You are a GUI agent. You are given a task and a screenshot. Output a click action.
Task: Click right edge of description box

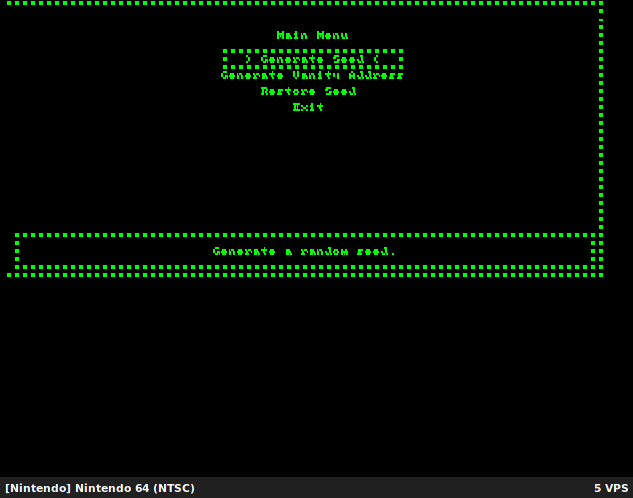point(592,251)
